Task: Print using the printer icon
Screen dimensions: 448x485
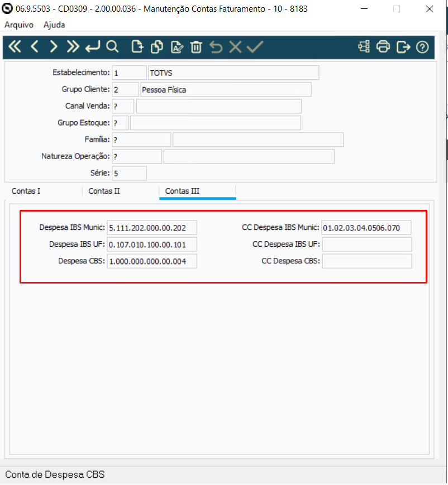Action: [383, 47]
